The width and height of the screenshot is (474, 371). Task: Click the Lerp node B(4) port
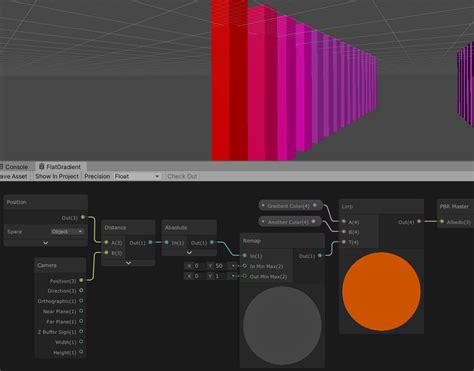(x=344, y=232)
